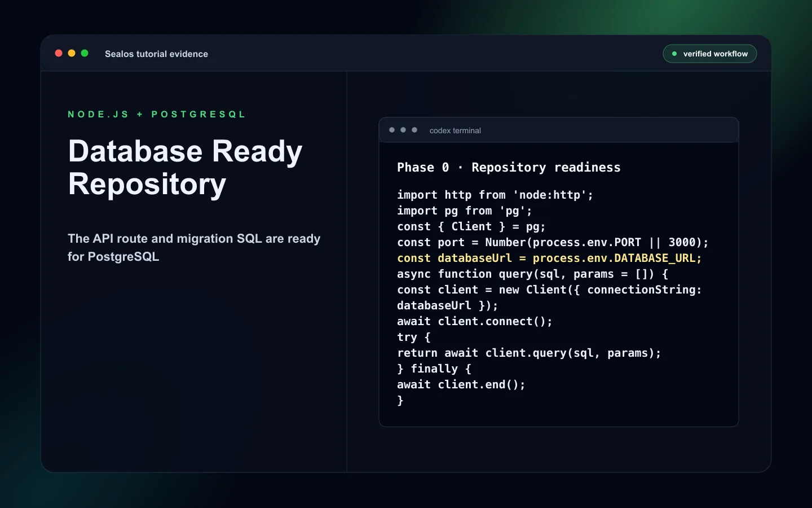Click the green maximize dot in title bar

pos(85,53)
